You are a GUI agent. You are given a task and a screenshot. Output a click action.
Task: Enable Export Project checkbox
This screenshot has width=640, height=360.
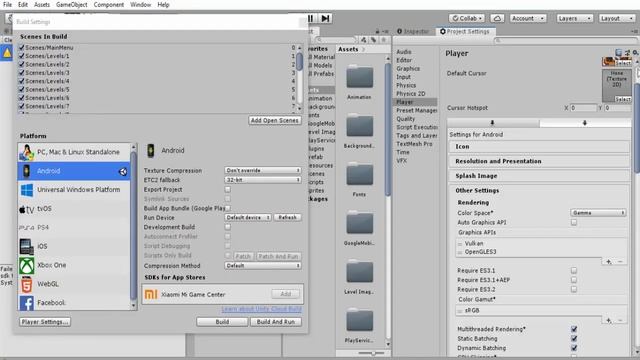(228, 189)
